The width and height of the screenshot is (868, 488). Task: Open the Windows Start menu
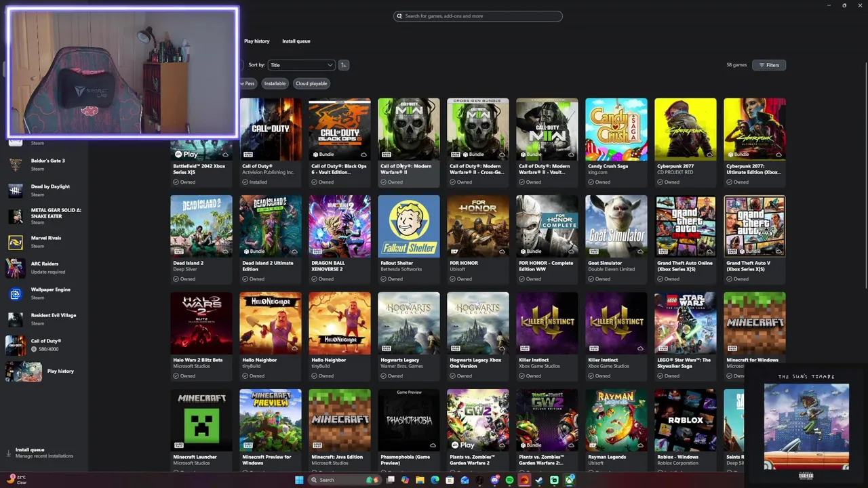pyautogui.click(x=299, y=480)
